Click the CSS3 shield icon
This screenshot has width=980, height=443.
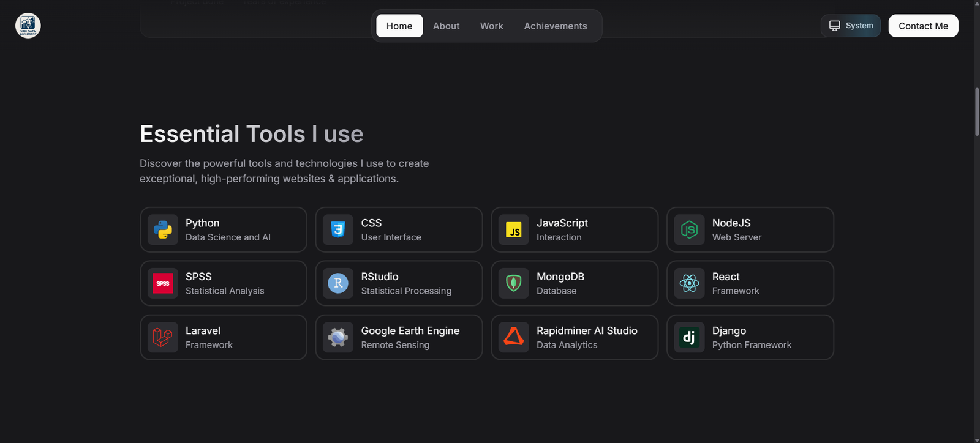(x=338, y=229)
